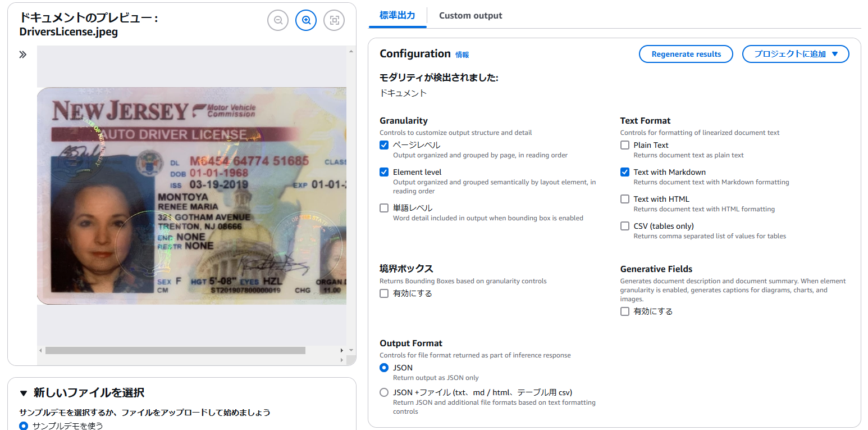Click the Granularity heading text
868x430 pixels.
pos(404,120)
